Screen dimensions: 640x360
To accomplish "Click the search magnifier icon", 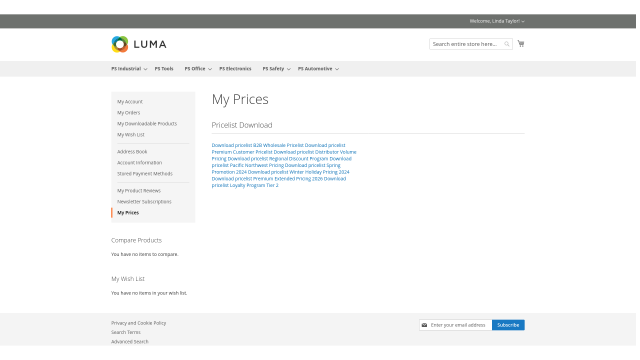I will (507, 44).
